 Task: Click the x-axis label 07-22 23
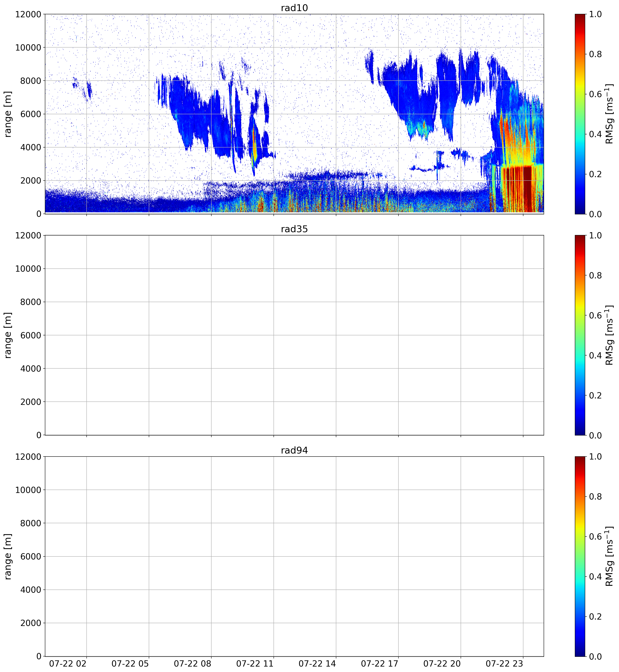tap(504, 663)
